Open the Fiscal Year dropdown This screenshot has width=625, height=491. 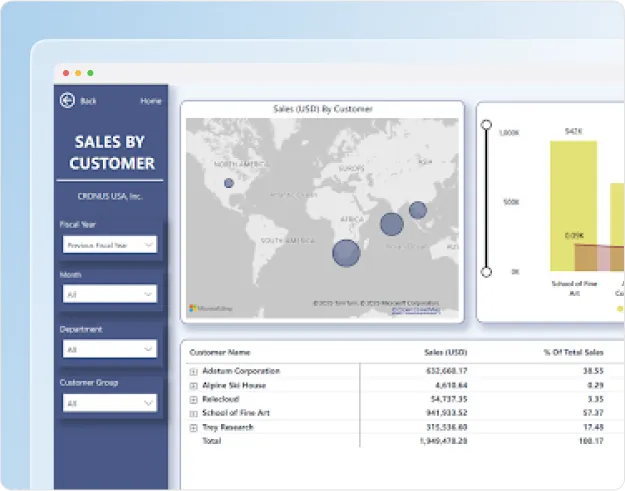point(110,245)
